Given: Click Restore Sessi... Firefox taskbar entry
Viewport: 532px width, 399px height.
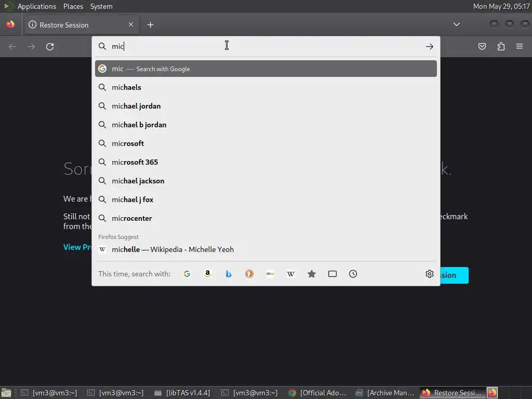Looking at the screenshot, I should 453,393.
